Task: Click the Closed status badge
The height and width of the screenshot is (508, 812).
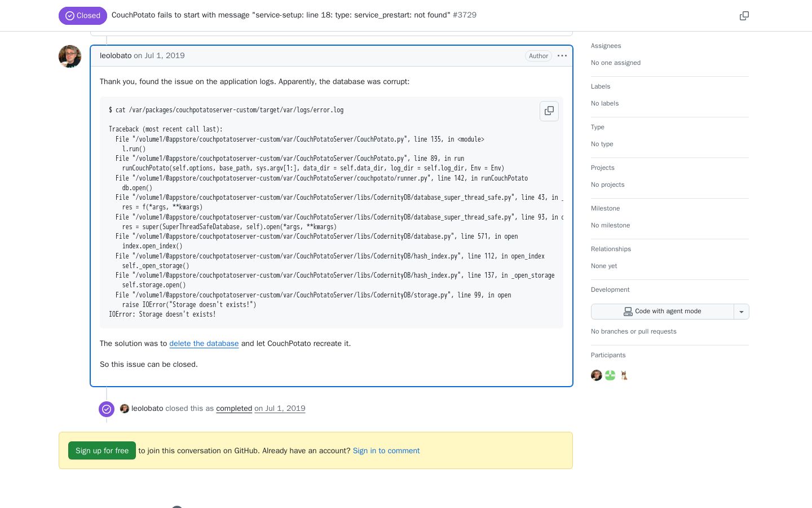Action: (83, 16)
